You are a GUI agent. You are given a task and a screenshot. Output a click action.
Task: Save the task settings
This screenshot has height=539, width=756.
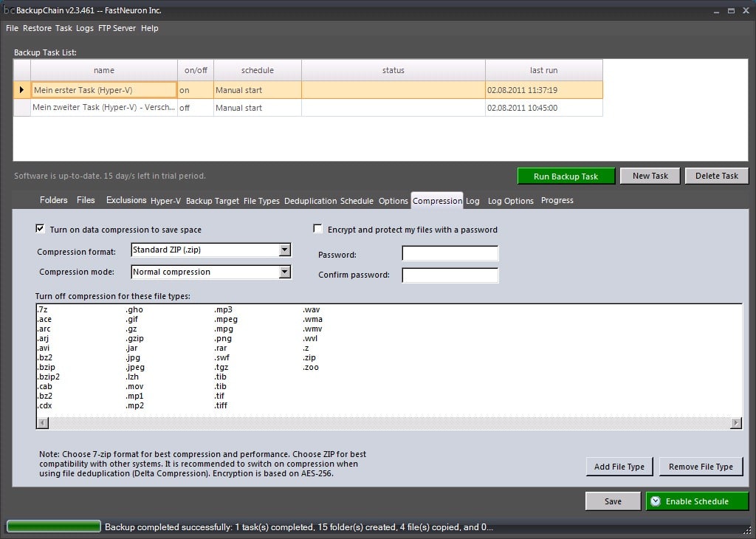pyautogui.click(x=613, y=501)
